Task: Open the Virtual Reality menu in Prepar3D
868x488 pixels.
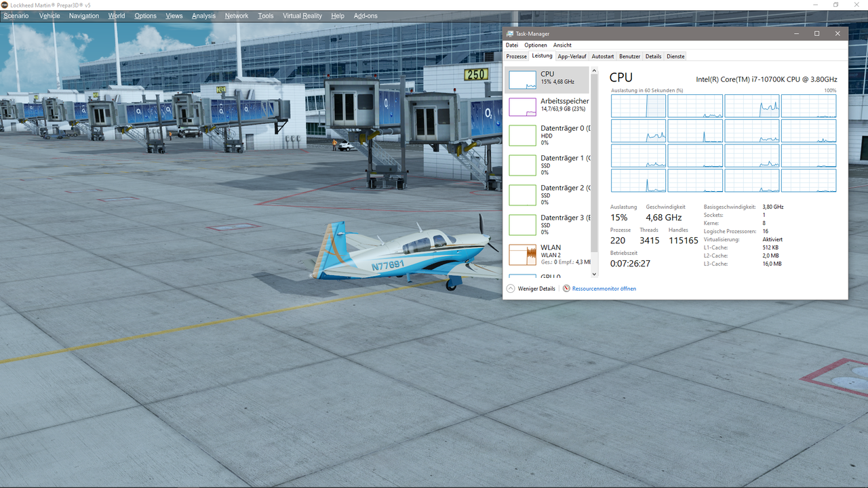Action: [302, 16]
